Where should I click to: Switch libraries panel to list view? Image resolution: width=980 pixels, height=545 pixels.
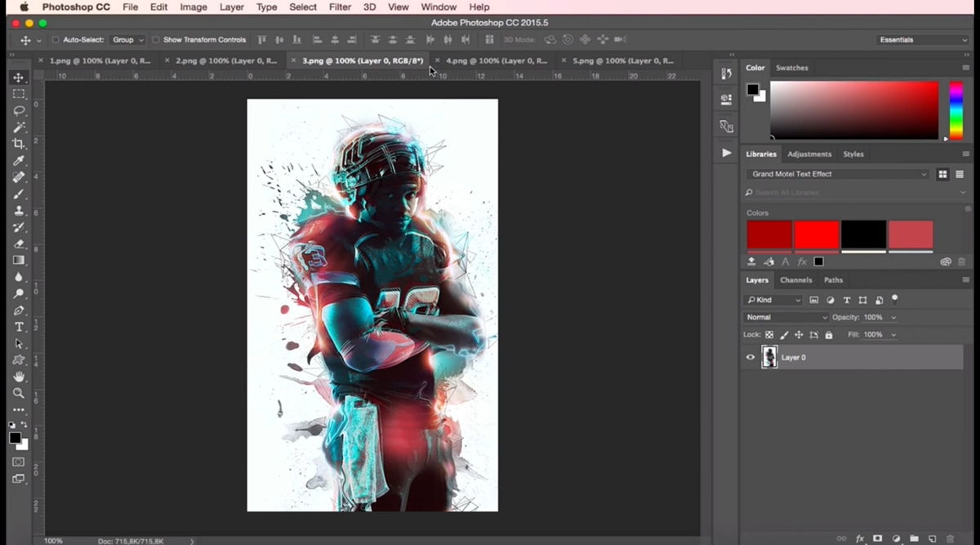(960, 174)
